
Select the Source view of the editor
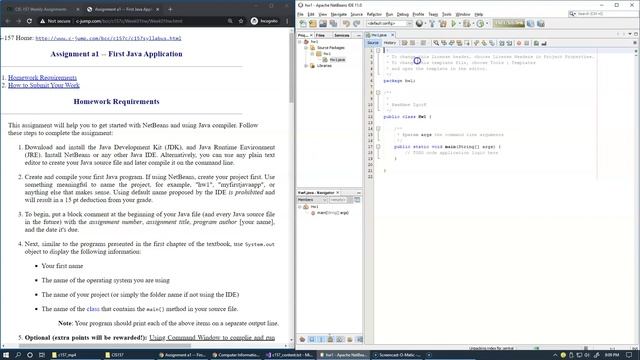373,43
